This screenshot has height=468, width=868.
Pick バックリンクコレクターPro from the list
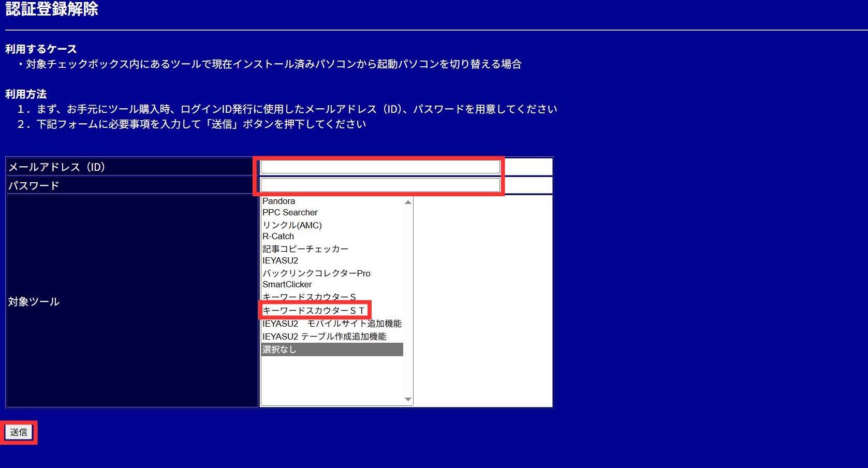coord(316,273)
